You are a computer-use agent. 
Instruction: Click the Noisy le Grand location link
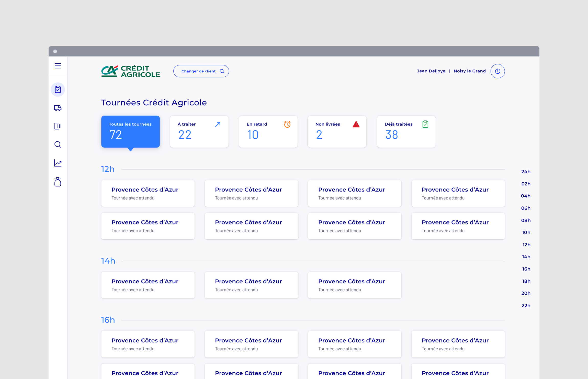tap(469, 71)
